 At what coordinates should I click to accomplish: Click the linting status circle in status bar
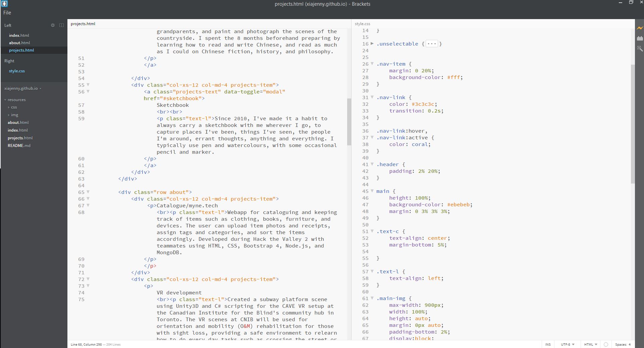click(606, 344)
